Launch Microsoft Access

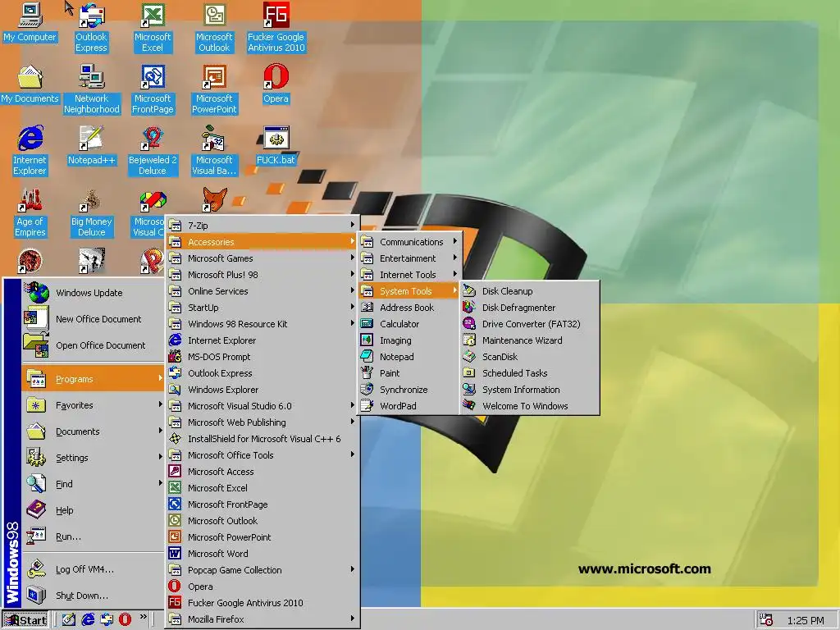(262, 472)
